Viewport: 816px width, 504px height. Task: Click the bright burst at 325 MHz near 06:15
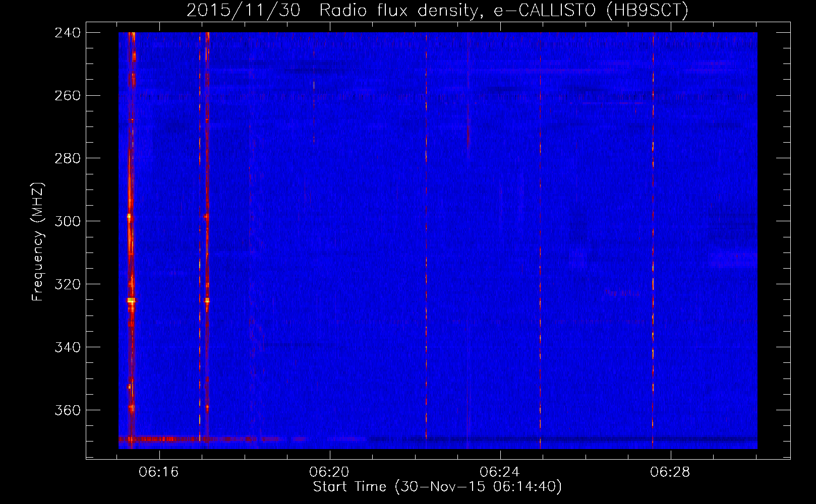131,300
